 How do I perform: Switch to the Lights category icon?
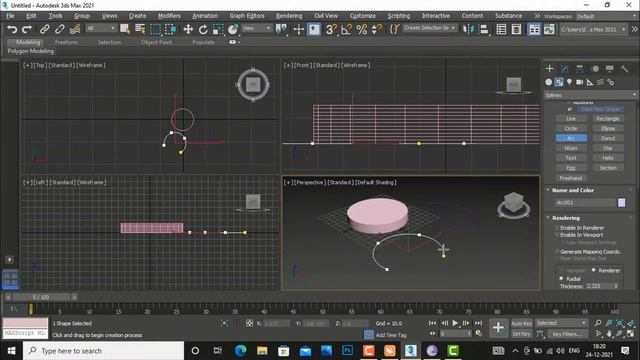click(569, 82)
